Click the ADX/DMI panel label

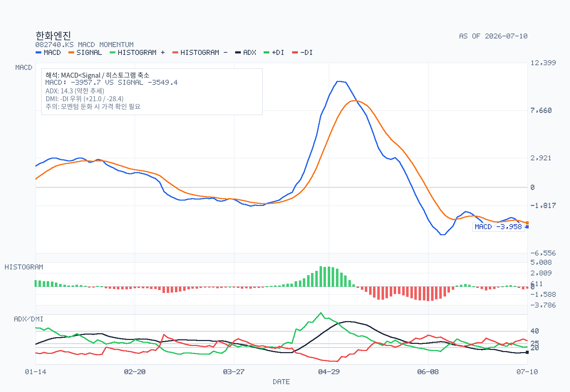click(x=28, y=319)
